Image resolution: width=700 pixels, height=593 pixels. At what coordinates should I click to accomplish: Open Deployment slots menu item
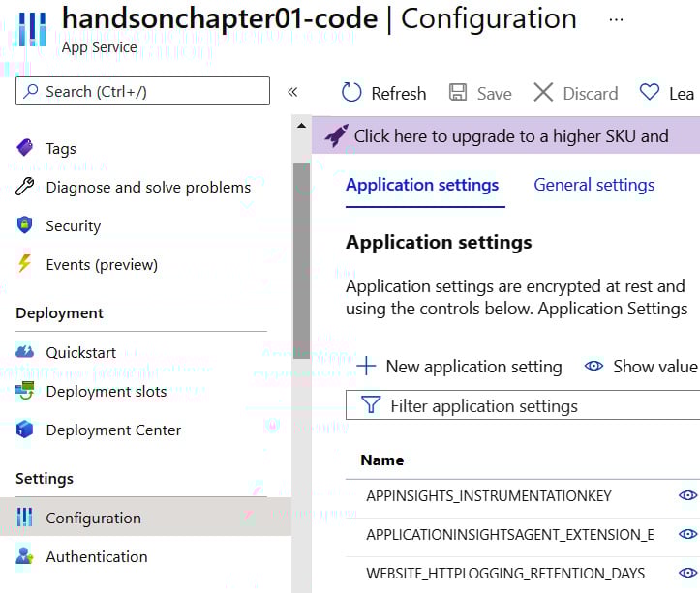click(x=107, y=392)
